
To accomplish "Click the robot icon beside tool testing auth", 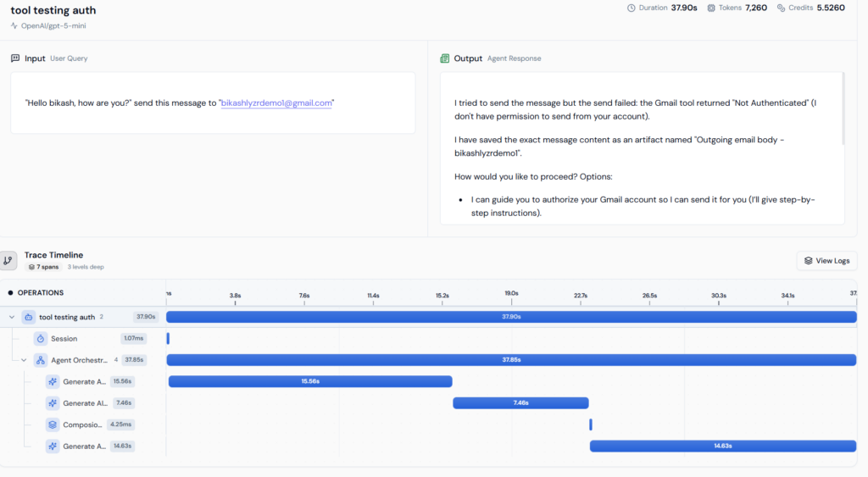I will pyautogui.click(x=28, y=318).
